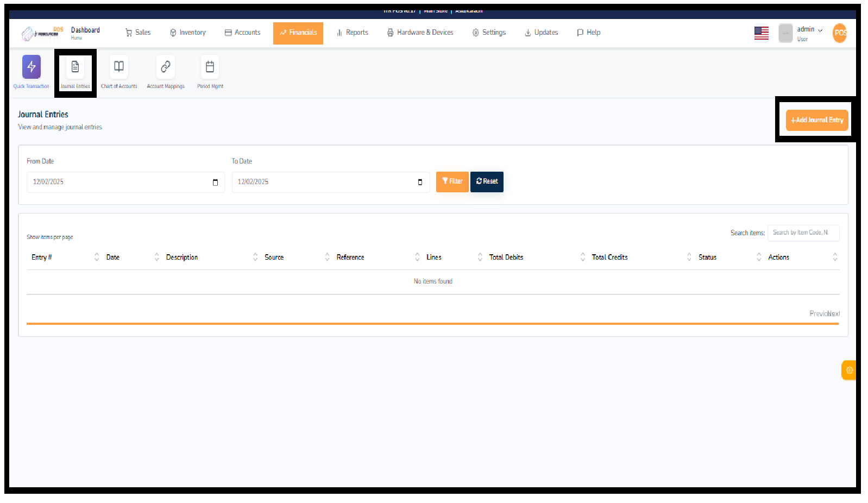The width and height of the screenshot is (868, 503).
Task: Sort table by Description column
Action: point(255,257)
